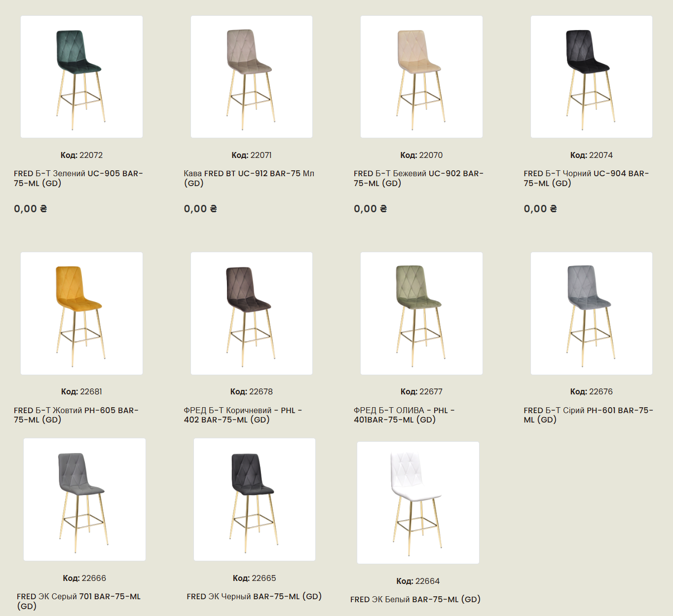Open the brown PHL-402 chair image
This screenshot has height=616, width=673.
click(x=252, y=313)
